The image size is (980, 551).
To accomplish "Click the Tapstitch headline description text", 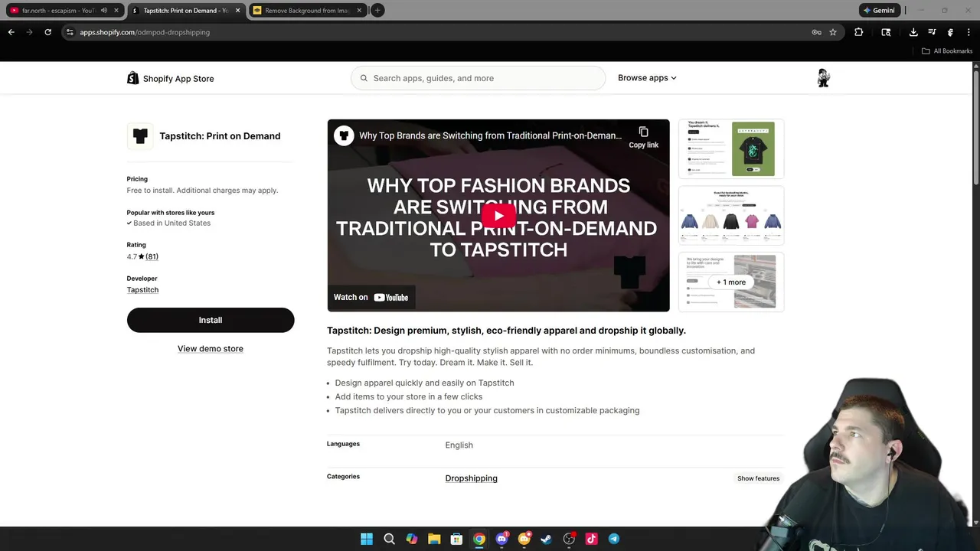I will pos(506,331).
